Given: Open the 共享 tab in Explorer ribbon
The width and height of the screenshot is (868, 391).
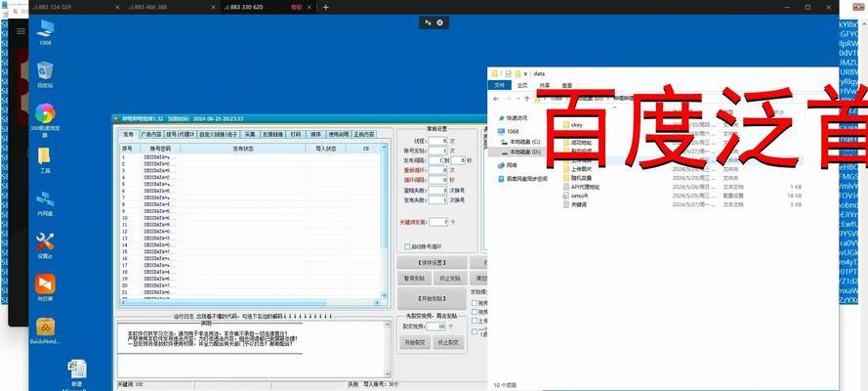Looking at the screenshot, I should (544, 85).
